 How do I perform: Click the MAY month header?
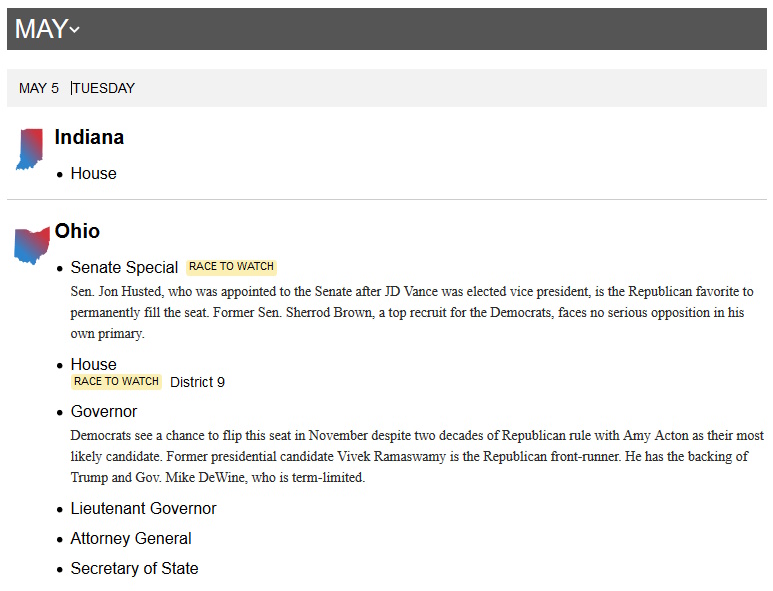(41, 29)
